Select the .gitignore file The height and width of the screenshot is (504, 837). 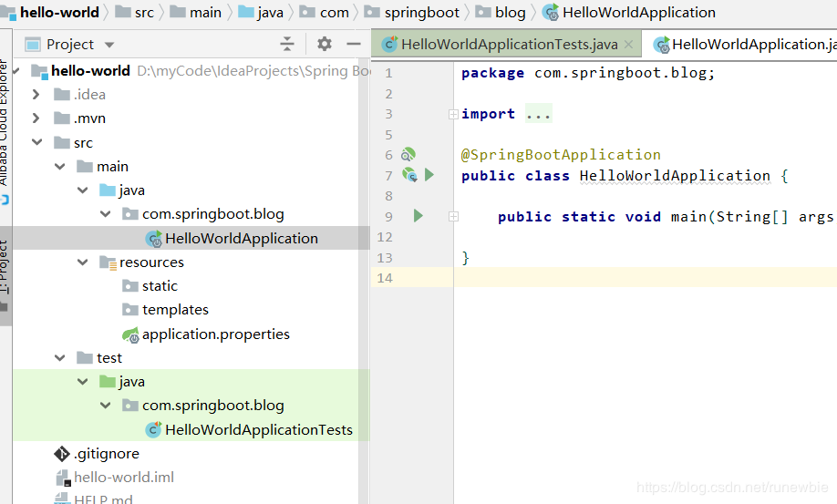(x=107, y=453)
